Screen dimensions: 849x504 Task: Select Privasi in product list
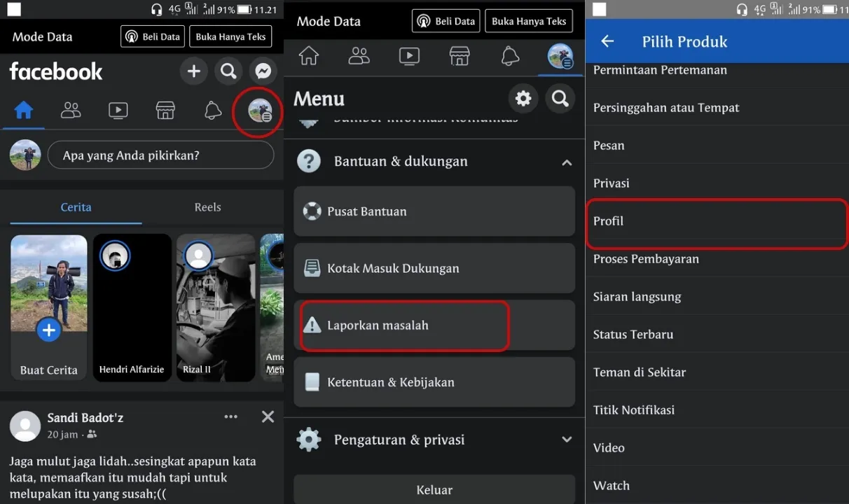tap(717, 183)
